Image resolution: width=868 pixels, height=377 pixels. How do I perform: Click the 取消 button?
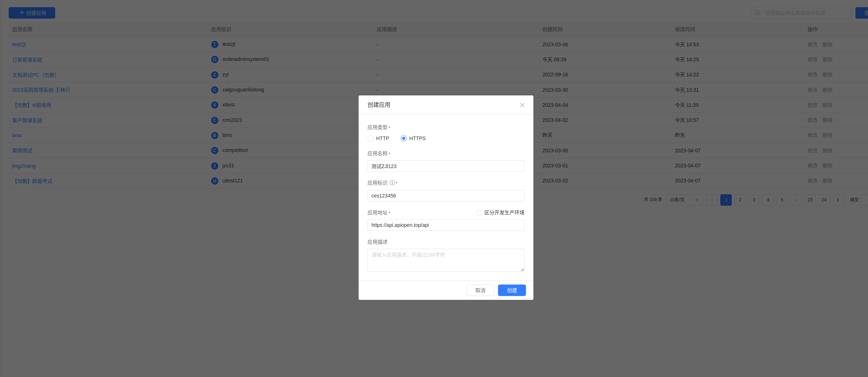tap(480, 290)
